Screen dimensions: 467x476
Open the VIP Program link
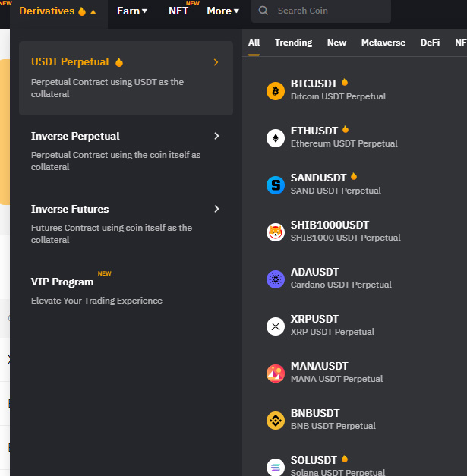pyautogui.click(x=62, y=282)
